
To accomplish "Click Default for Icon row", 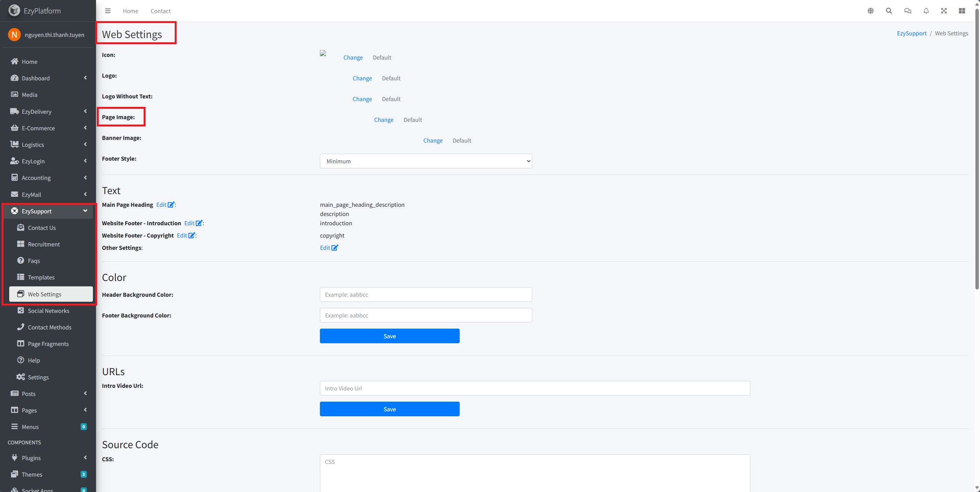I will pyautogui.click(x=382, y=58).
